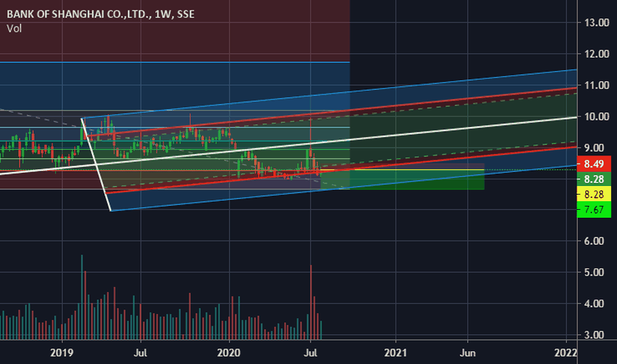The image size is (617, 364).
Task: Select the Vol indicator label
Action: point(14,28)
